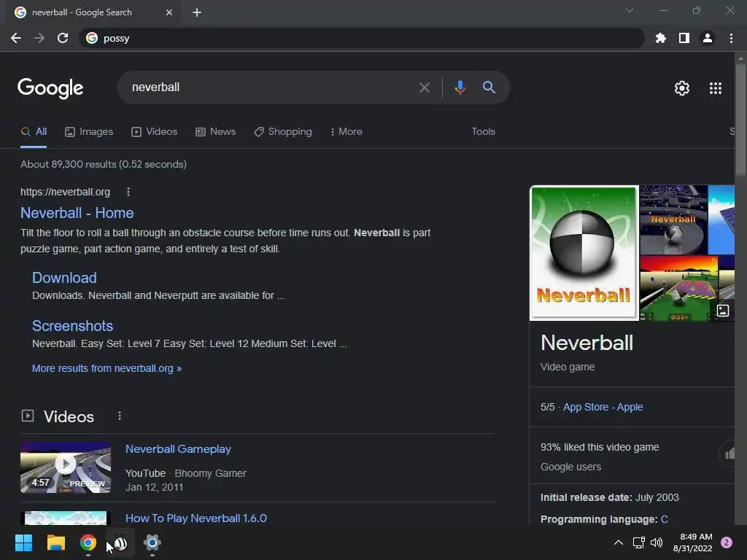Open the sunset green course screenshot thumbnail

pyautogui.click(x=679, y=289)
